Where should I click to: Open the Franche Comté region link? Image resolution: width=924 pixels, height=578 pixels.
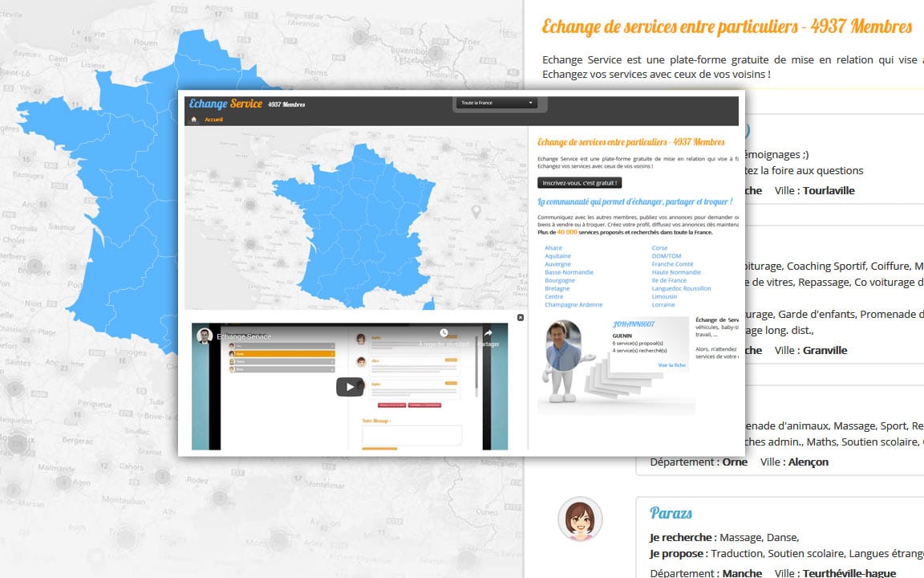tap(672, 264)
